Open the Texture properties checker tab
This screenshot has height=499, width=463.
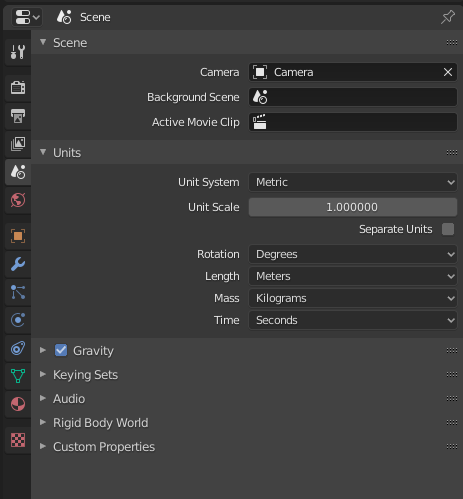18,440
